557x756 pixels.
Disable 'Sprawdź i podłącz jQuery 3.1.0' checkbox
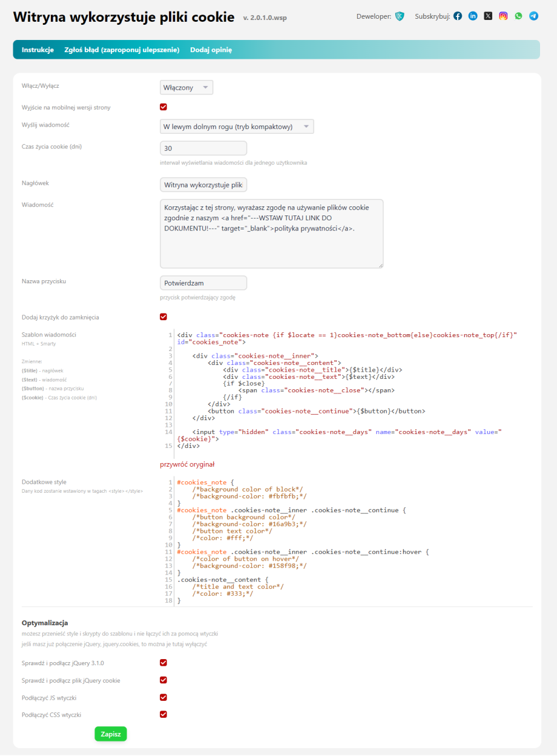point(163,663)
